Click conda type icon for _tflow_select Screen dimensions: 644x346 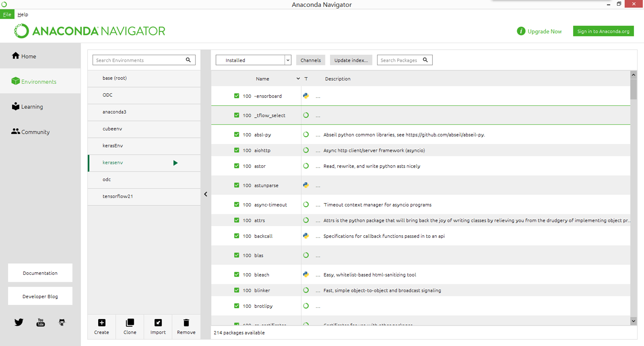point(306,115)
